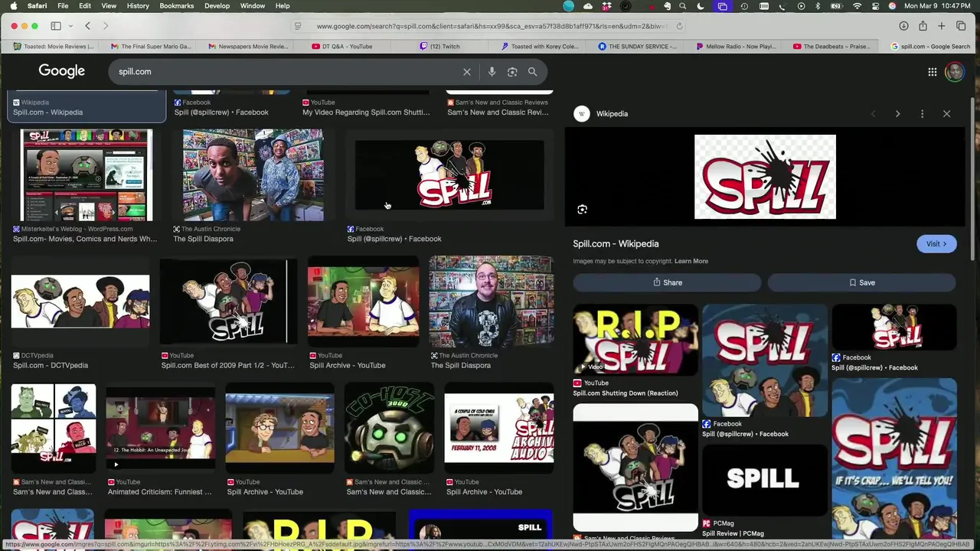Open Animated Criticism: Funniest video thumbnail
The height and width of the screenshot is (551, 980).
point(161,428)
